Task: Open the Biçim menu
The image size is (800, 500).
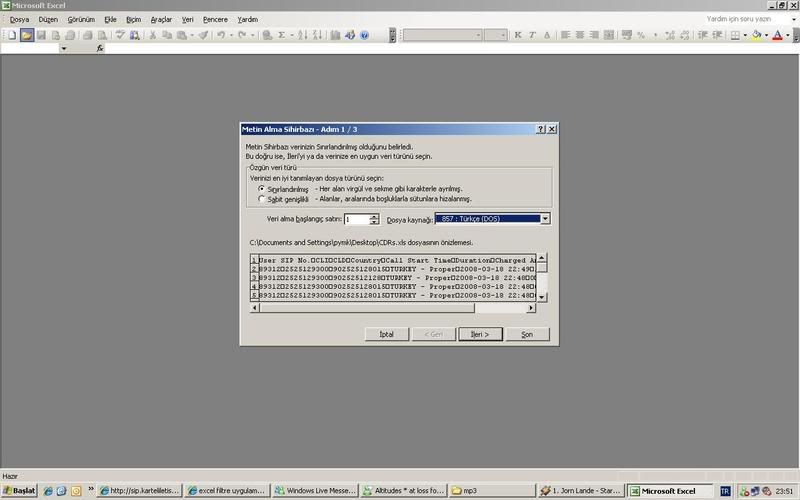Action: pos(133,19)
